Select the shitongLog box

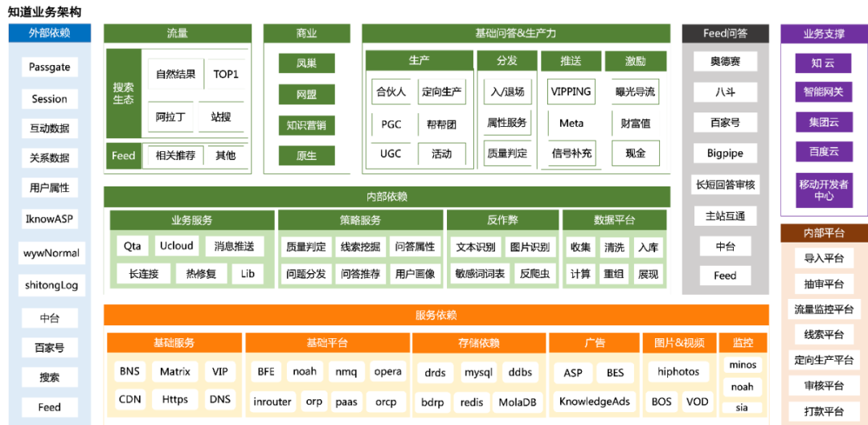[51, 285]
